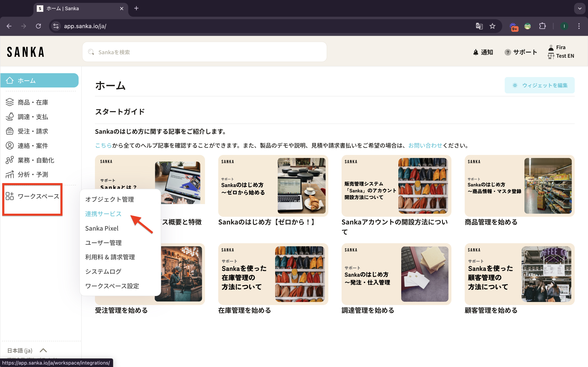Bookmark this page with star icon

click(492, 26)
